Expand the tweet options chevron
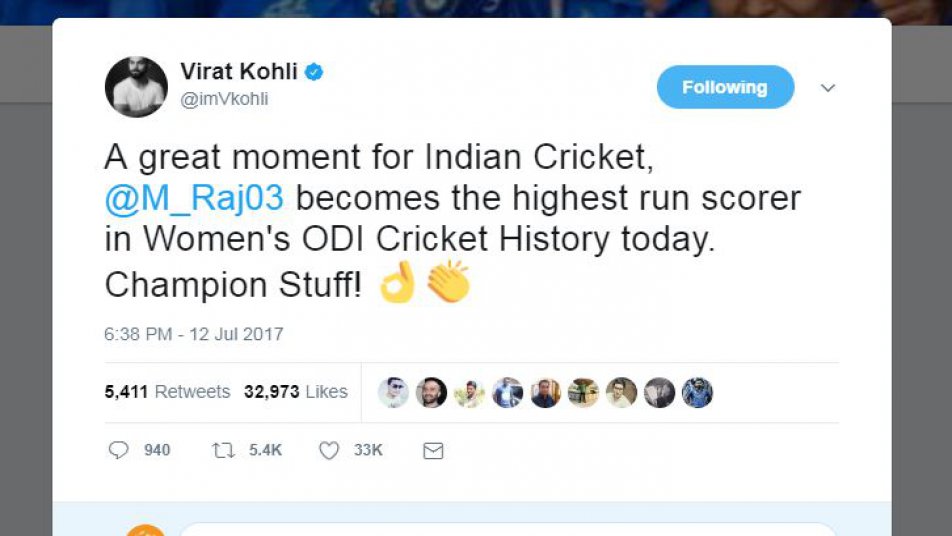952x536 pixels. point(827,88)
